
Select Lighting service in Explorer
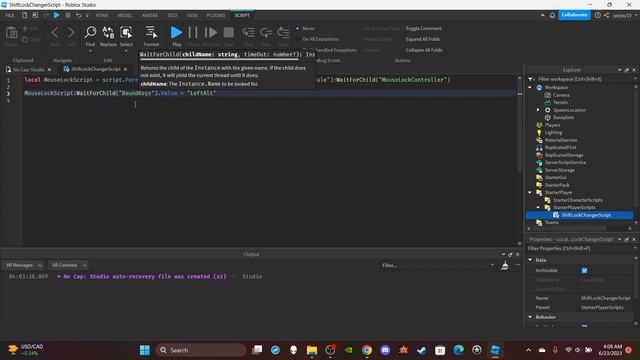point(553,132)
